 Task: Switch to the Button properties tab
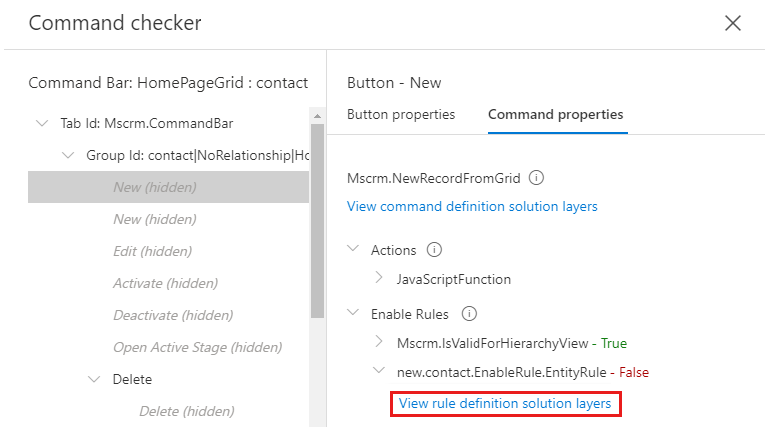click(400, 114)
